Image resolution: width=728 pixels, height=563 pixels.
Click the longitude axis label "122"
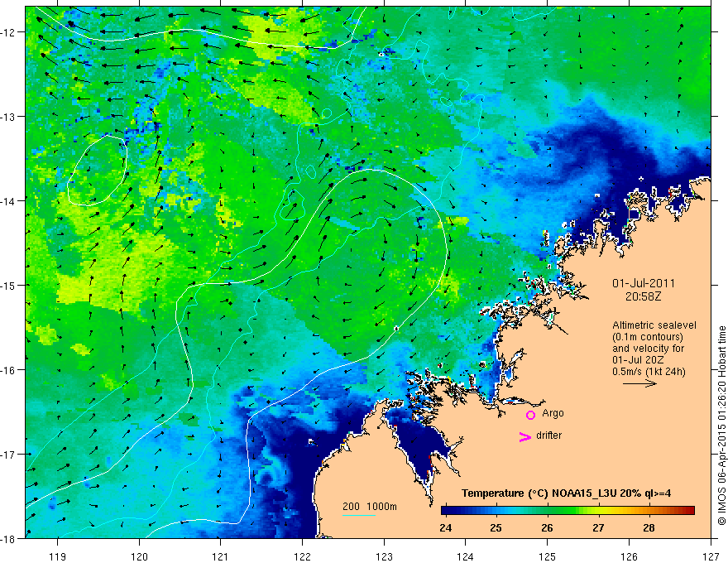point(302,556)
